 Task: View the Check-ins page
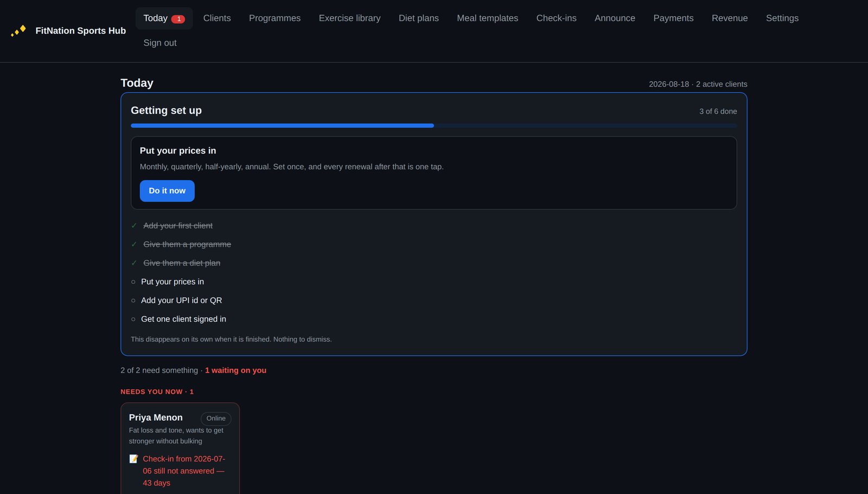[x=557, y=18]
